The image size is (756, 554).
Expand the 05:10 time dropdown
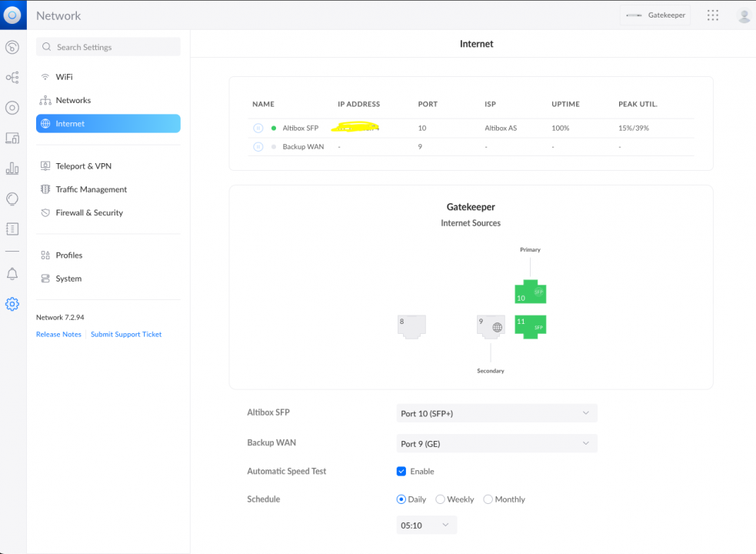tap(426, 525)
